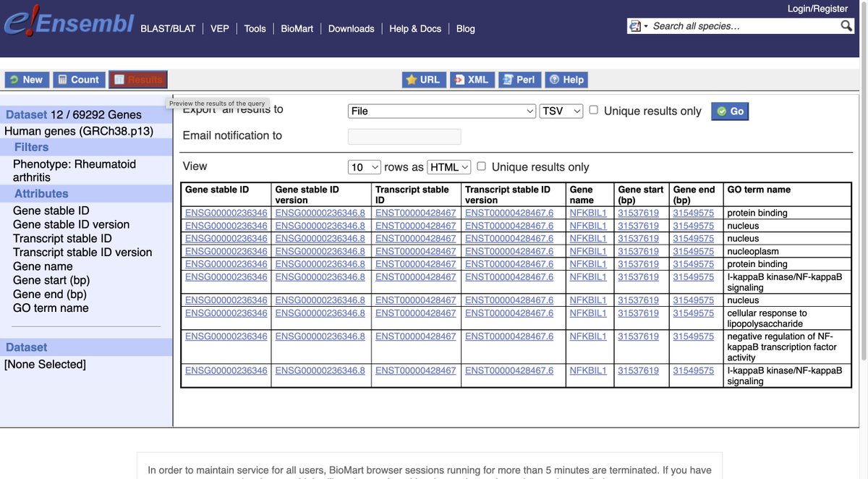Screen dimensions: 868x479
Task: Tick Unique results only for View
Action: tap(481, 166)
